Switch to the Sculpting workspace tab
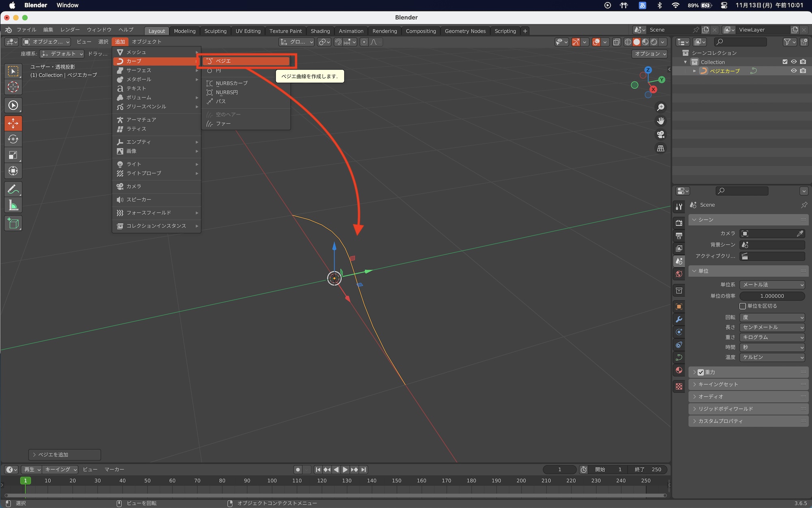This screenshot has height=508, width=812. pyautogui.click(x=215, y=31)
